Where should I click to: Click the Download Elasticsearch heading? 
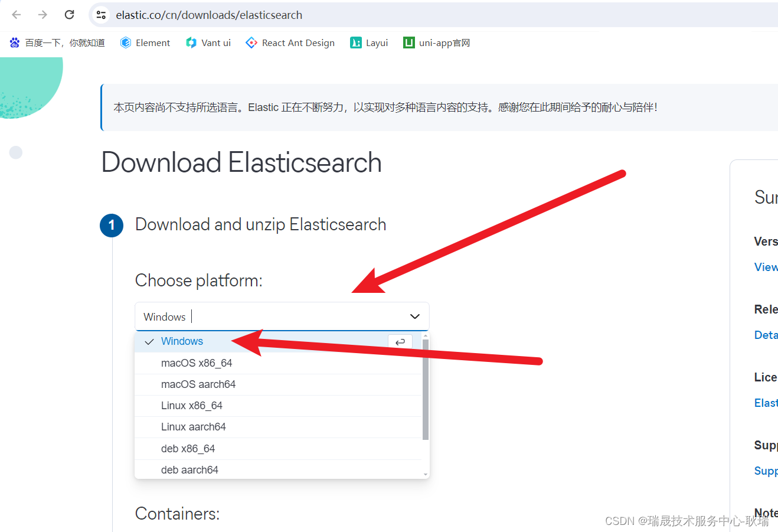pos(241,163)
